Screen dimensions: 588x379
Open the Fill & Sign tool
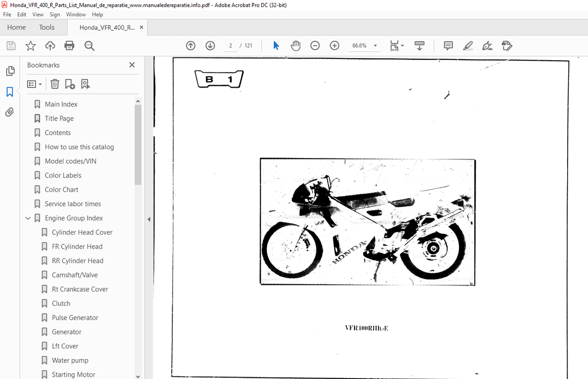click(x=487, y=46)
